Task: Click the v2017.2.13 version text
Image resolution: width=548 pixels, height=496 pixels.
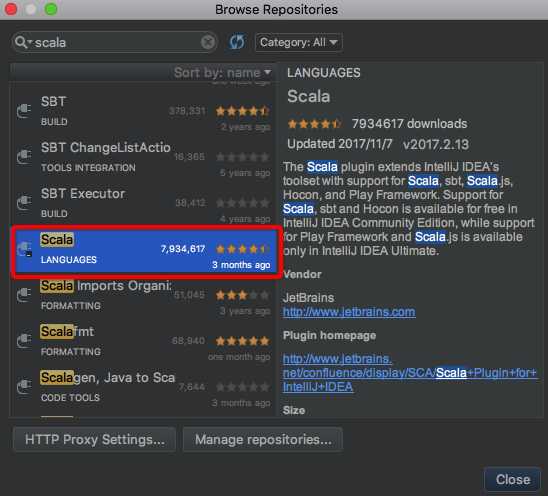Action: [435, 144]
